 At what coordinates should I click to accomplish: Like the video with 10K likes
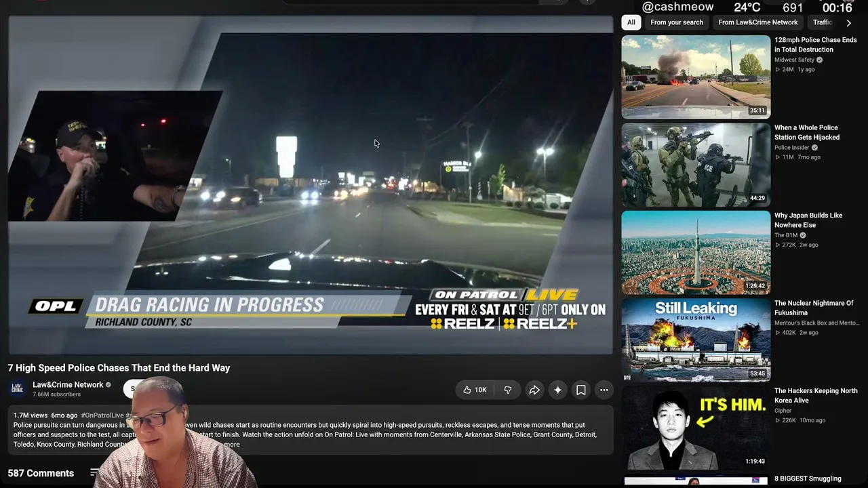tap(475, 390)
